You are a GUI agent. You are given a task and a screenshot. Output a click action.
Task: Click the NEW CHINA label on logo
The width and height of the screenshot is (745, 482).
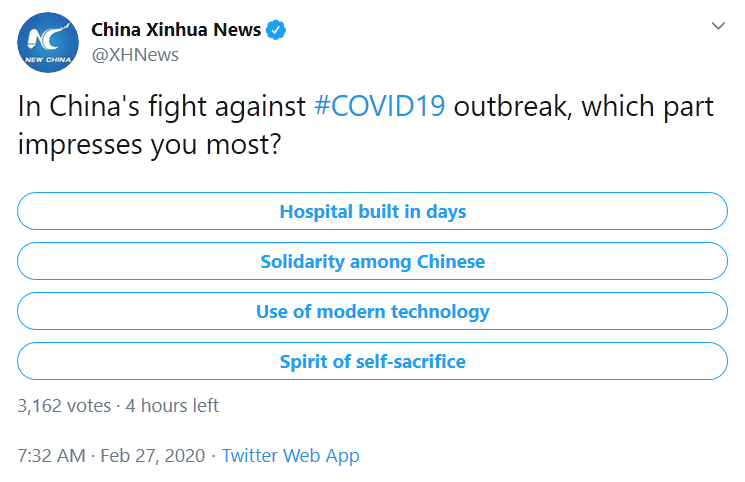click(48, 60)
